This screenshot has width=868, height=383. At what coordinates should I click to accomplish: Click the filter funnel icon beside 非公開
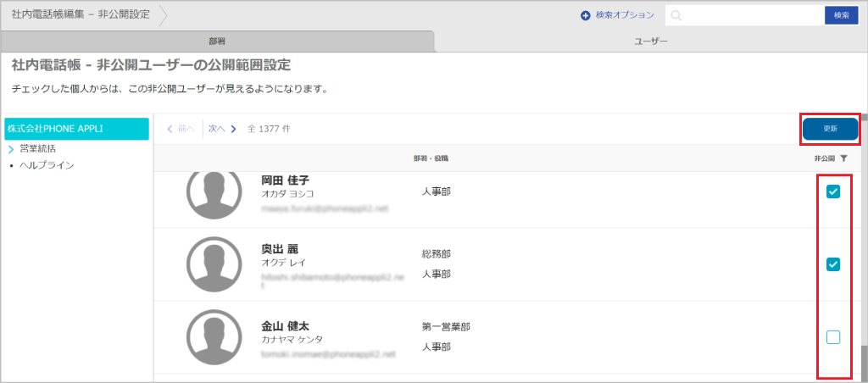click(844, 158)
